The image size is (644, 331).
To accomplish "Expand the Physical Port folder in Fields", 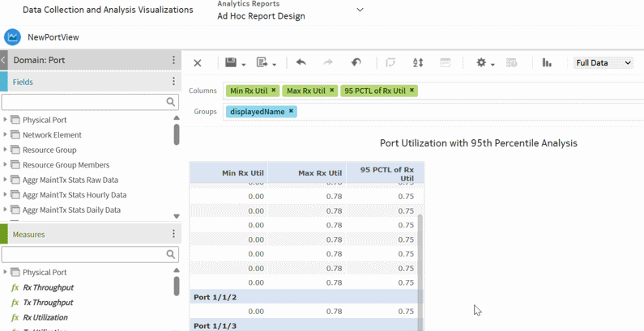I will [5, 120].
